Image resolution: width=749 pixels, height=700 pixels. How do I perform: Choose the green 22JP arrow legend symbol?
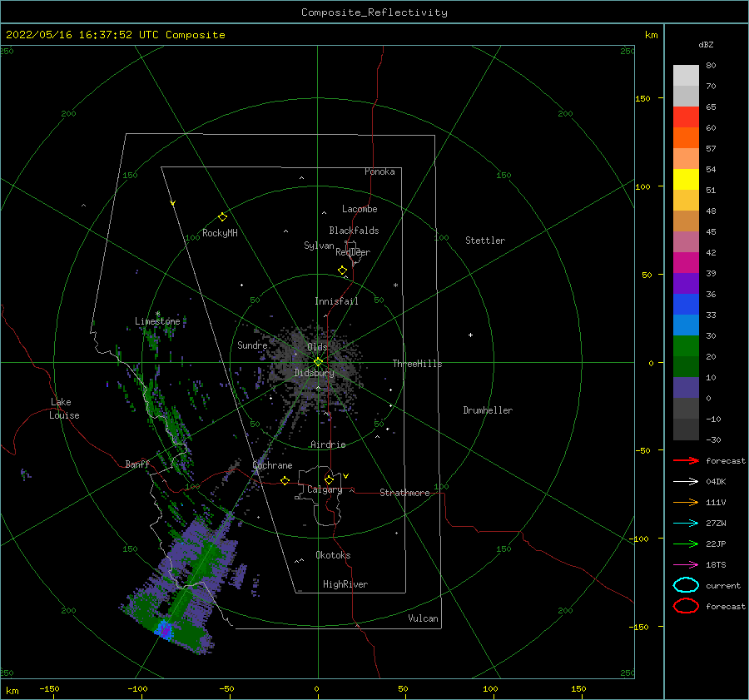[x=686, y=544]
